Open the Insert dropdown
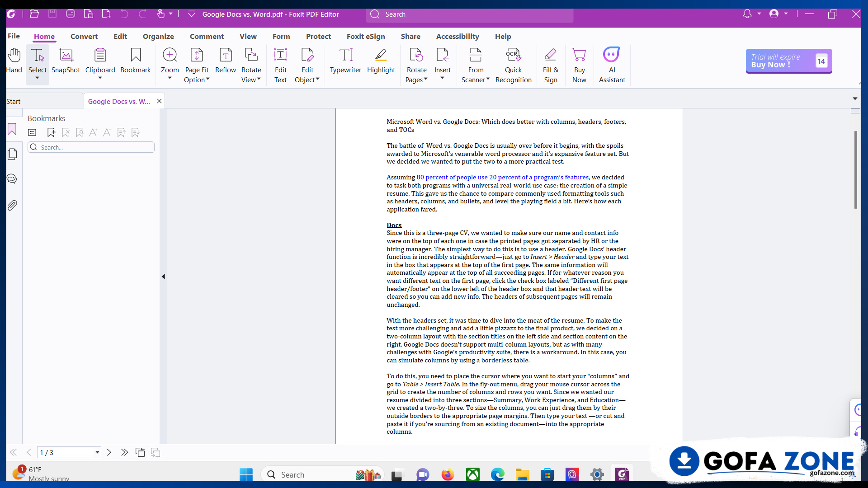Screen dimensions: 868x488 tap(443, 79)
